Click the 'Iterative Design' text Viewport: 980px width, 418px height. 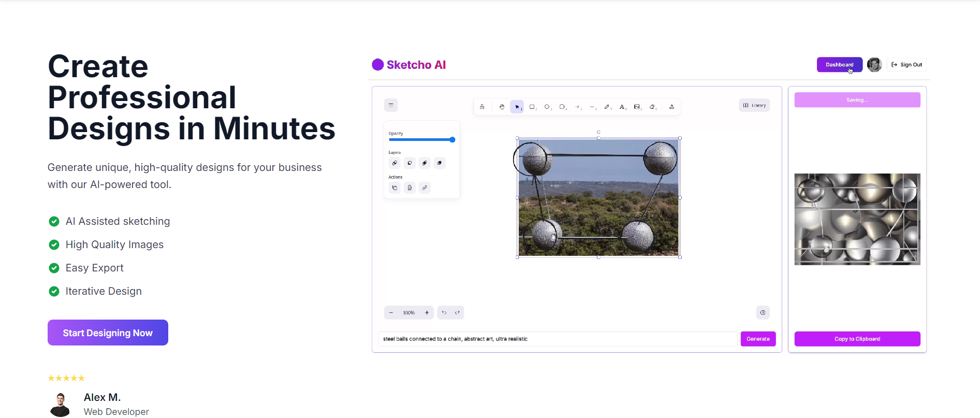pyautogui.click(x=104, y=291)
